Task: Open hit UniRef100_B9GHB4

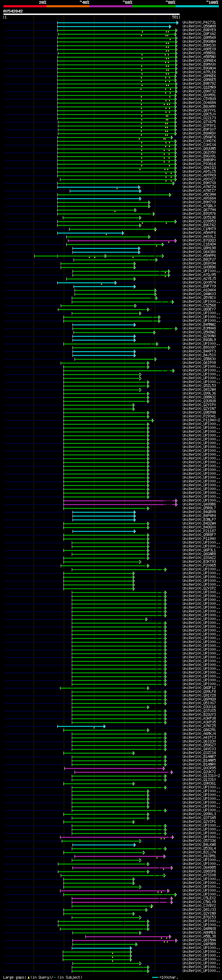Action: coord(199,41)
